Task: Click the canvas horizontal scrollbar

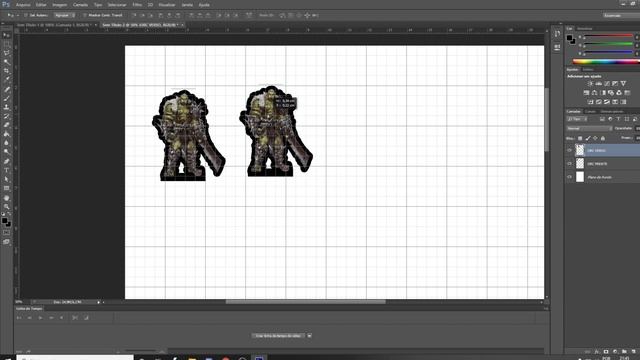Action: [305, 302]
